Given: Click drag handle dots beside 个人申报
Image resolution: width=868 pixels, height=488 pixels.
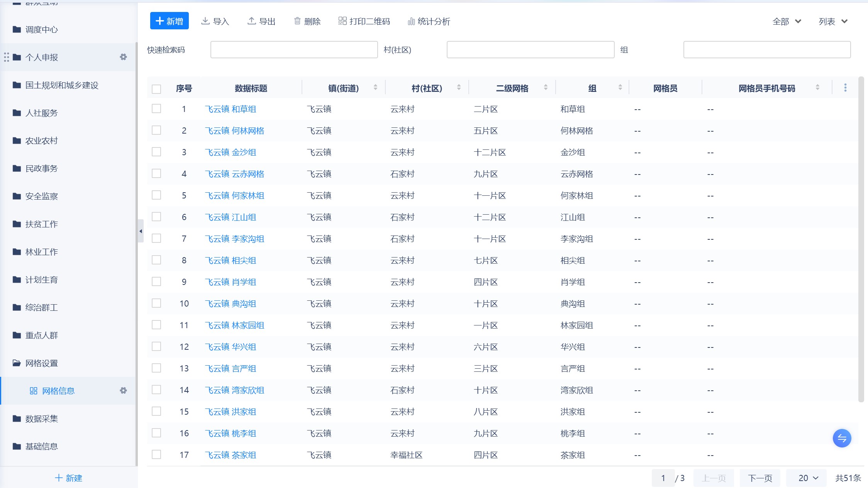Looking at the screenshot, I should tap(7, 57).
